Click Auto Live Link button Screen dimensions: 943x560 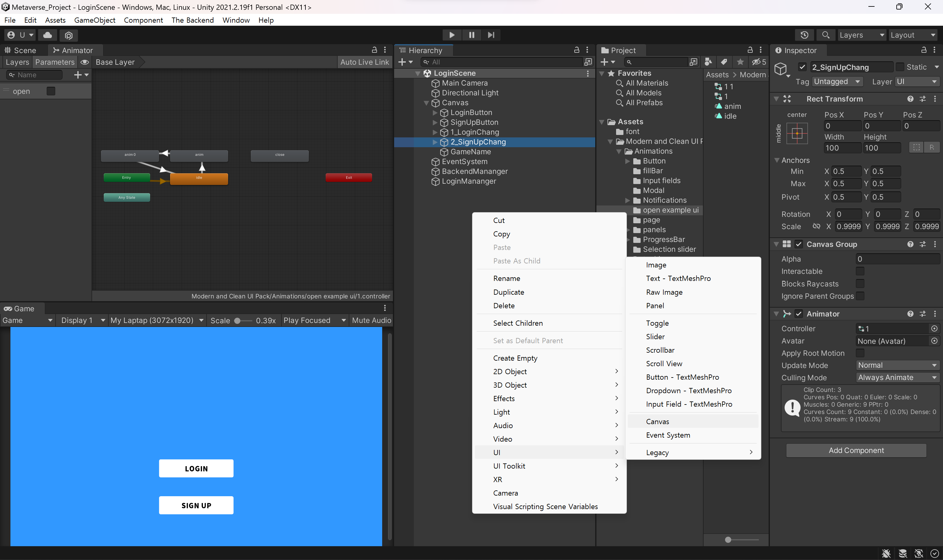(364, 62)
